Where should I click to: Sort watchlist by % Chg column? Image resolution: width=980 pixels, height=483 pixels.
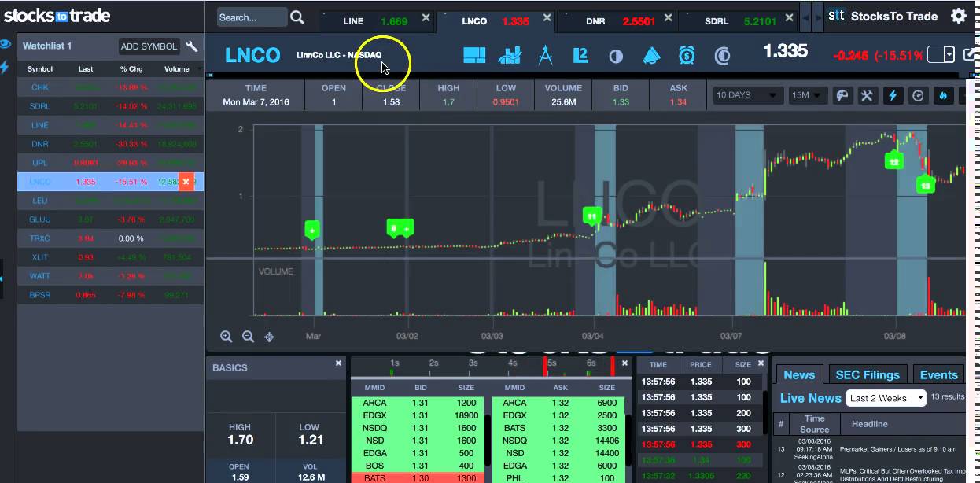(x=130, y=69)
